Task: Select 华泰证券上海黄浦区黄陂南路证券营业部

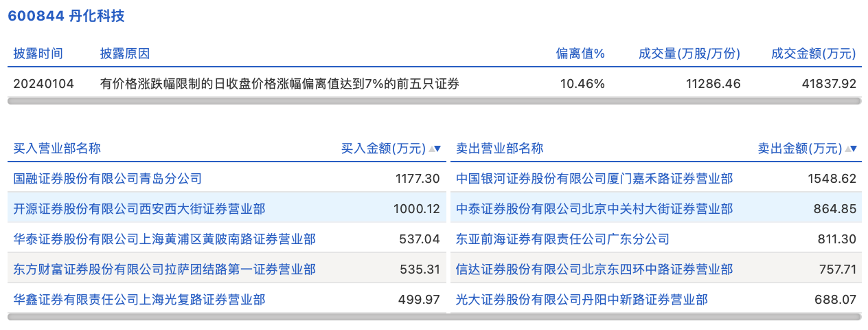Action: 165,239
